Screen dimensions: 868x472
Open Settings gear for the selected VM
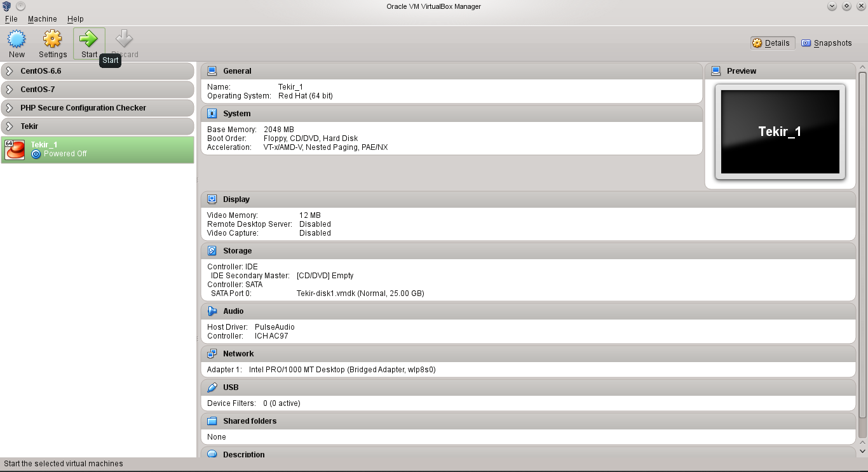click(x=52, y=39)
